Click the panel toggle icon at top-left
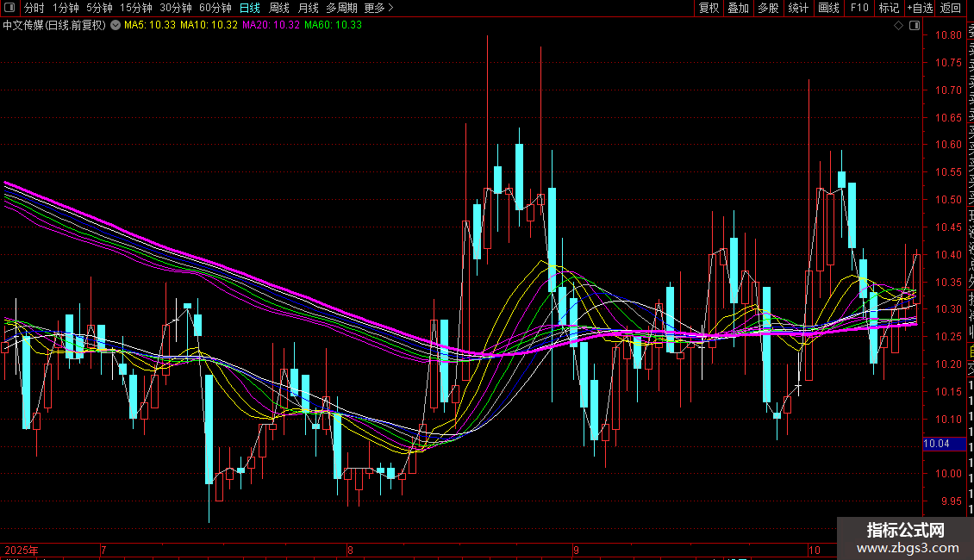974x560 pixels. coord(9,9)
